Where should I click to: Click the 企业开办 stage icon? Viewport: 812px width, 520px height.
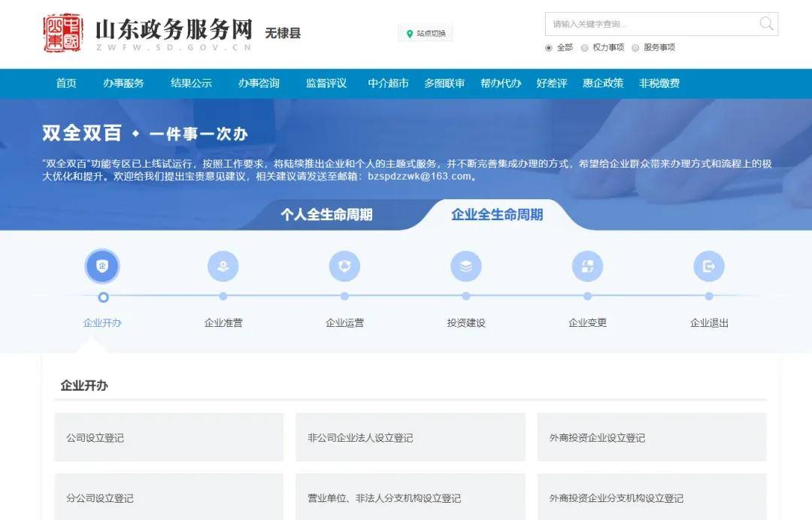click(x=102, y=266)
